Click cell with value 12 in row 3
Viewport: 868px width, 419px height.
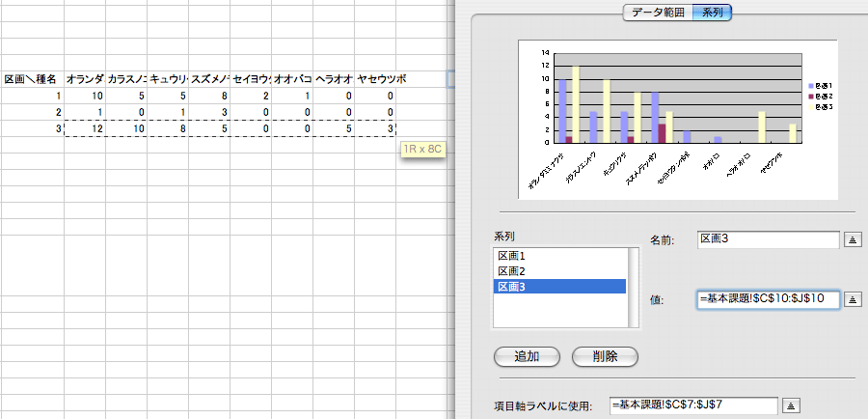85,128
